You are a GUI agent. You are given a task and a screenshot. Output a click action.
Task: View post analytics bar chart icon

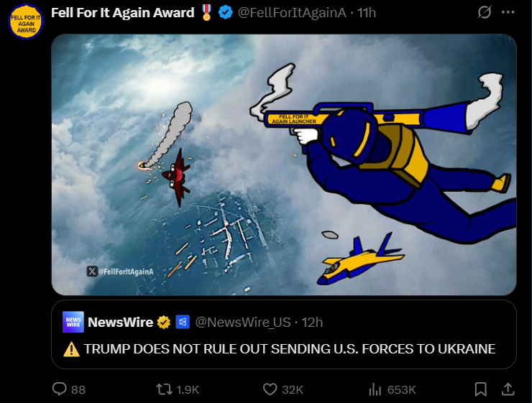(x=375, y=389)
